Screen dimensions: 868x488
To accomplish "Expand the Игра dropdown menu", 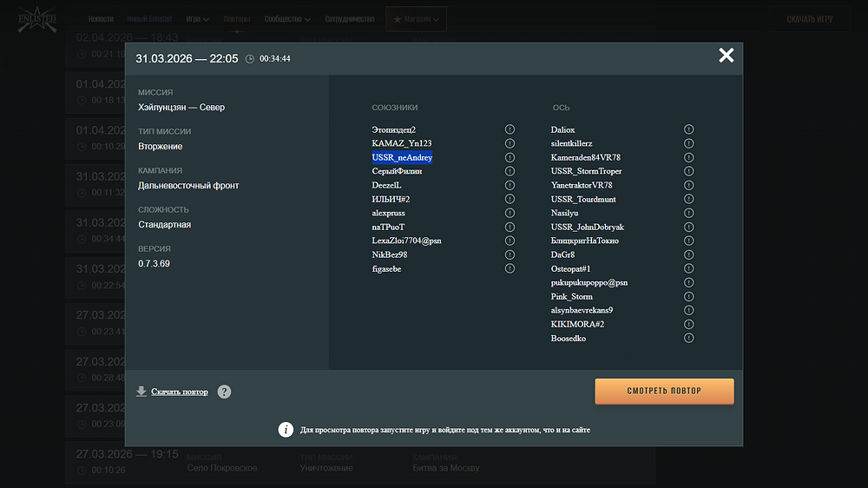I will click(x=197, y=18).
